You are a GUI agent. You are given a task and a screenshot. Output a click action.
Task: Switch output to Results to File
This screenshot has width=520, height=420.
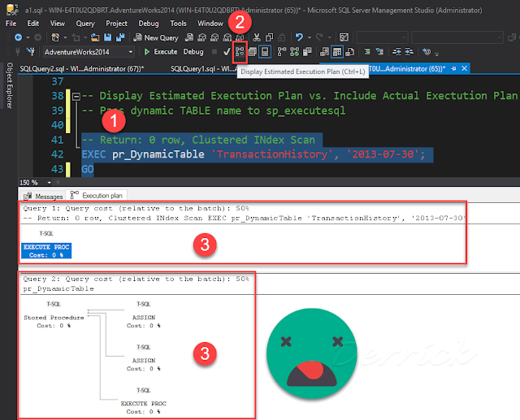349,52
